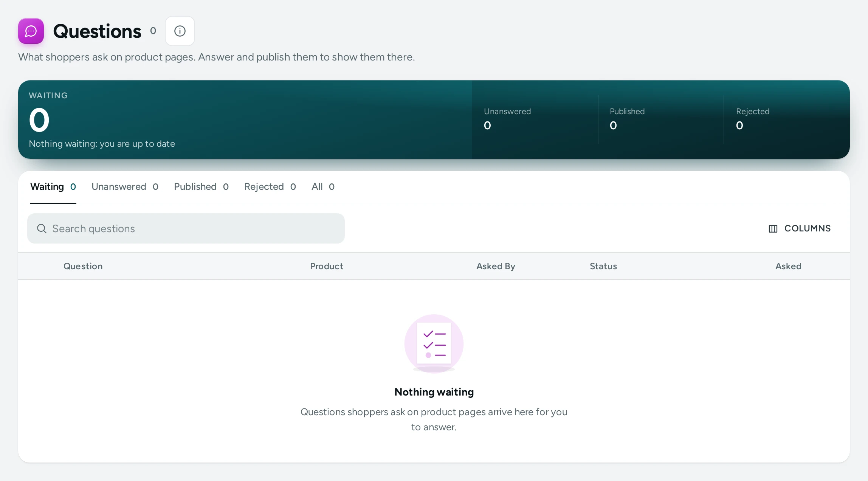Switch to the Waiting tab

[53, 187]
